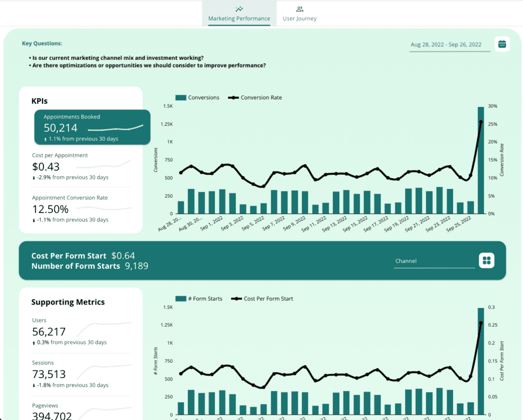Click the Channel grid filter icon

pos(487,261)
